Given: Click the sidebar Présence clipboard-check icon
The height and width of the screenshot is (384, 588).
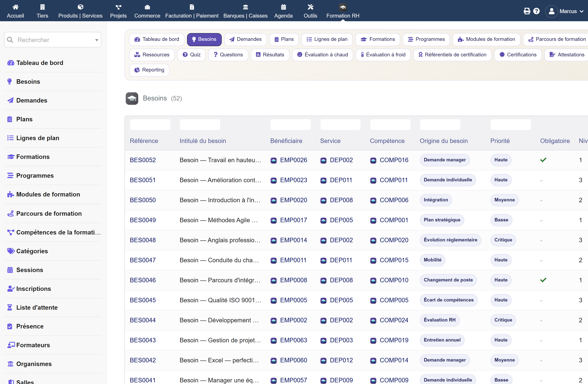Looking at the screenshot, I should click(10, 326).
